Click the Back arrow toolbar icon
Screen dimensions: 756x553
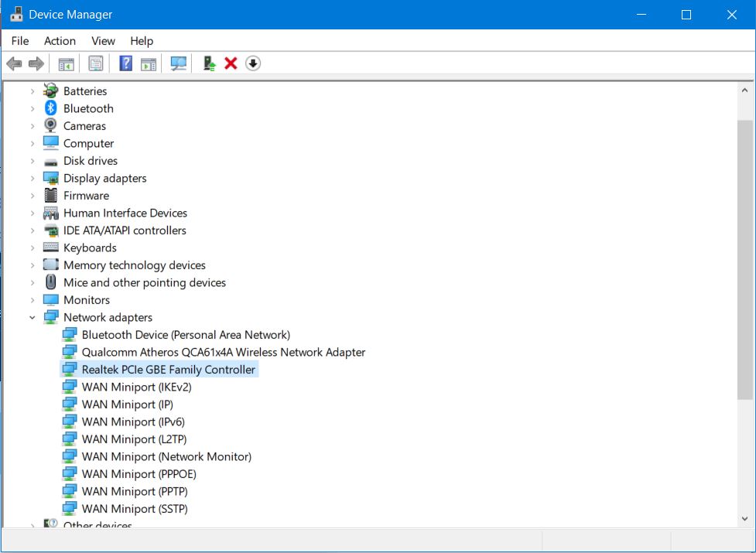coord(15,63)
